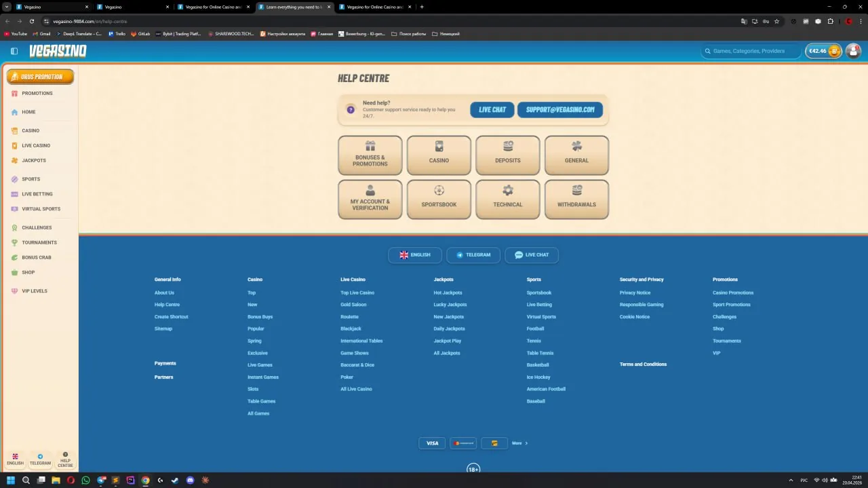Viewport: 868px width, 488px height.
Task: Open the Help Centre shortcut at the sidebar bottom
Action: (65, 459)
